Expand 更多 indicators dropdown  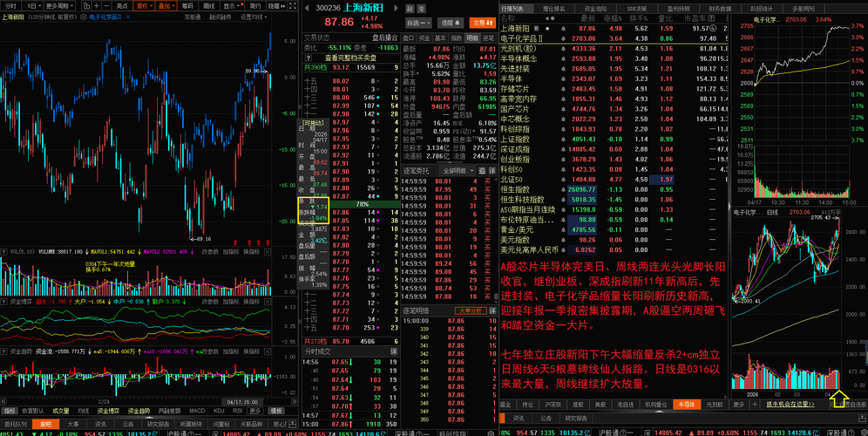pyautogui.click(x=255, y=411)
